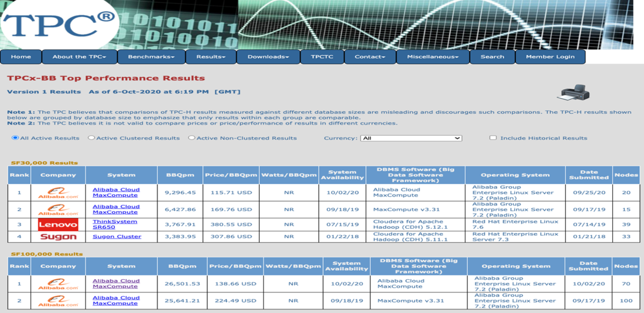Go to Home page

point(21,57)
